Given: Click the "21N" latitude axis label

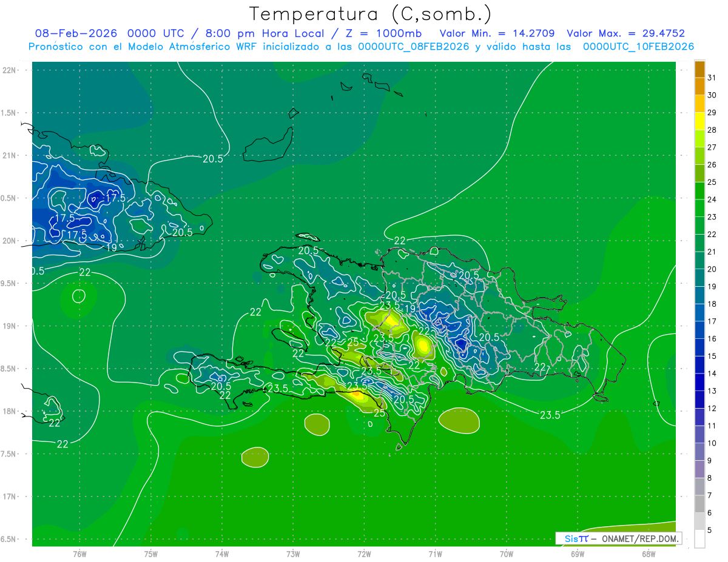Looking at the screenshot, I should pos(10,156).
